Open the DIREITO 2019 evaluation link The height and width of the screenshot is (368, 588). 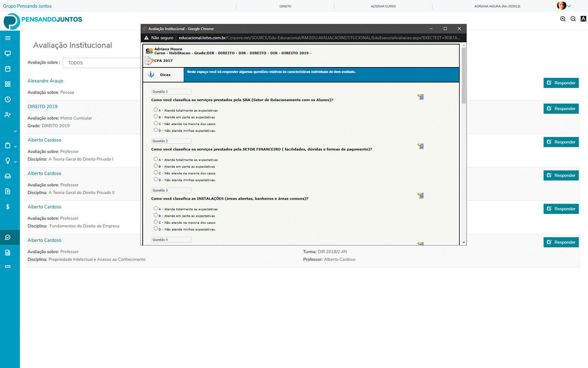point(42,107)
